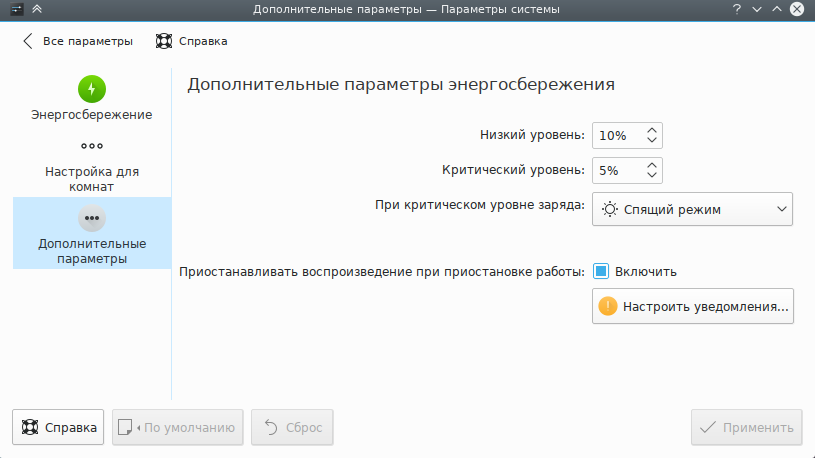The width and height of the screenshot is (815, 458).
Task: Click the lifebuoy icon next to Справка in toolbar
Action: coord(164,42)
